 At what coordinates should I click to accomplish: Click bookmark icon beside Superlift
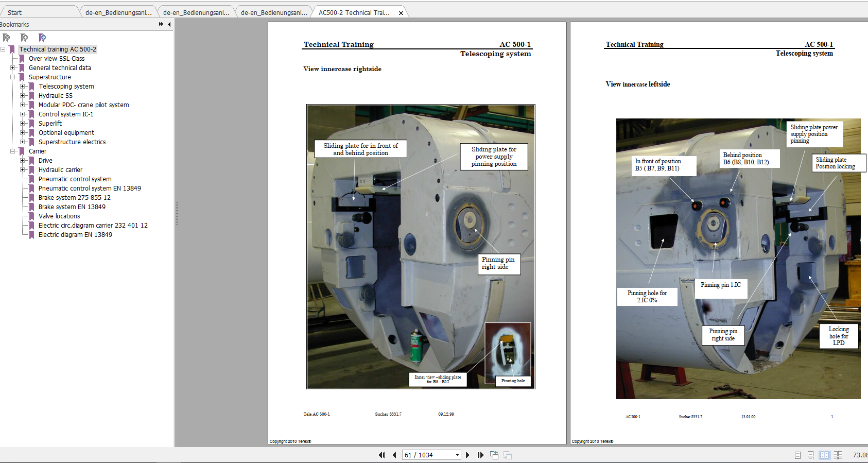coord(32,124)
